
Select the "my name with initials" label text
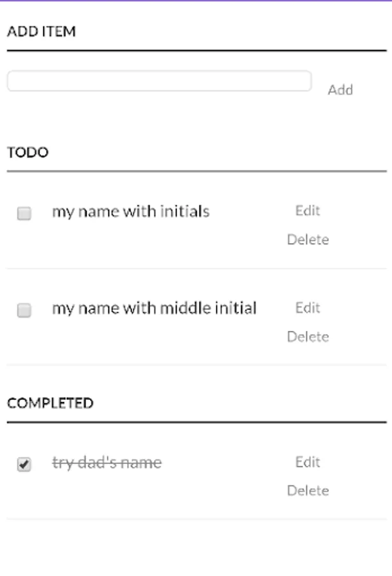130,211
